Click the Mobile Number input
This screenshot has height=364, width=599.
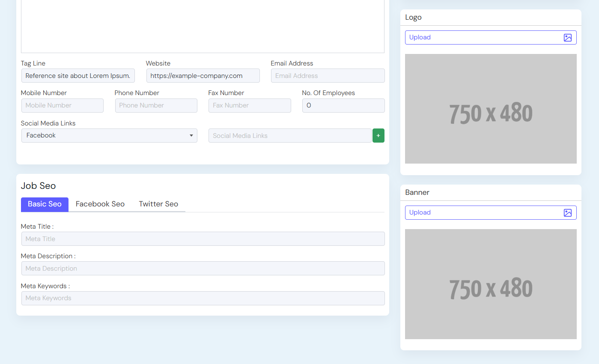(x=63, y=106)
